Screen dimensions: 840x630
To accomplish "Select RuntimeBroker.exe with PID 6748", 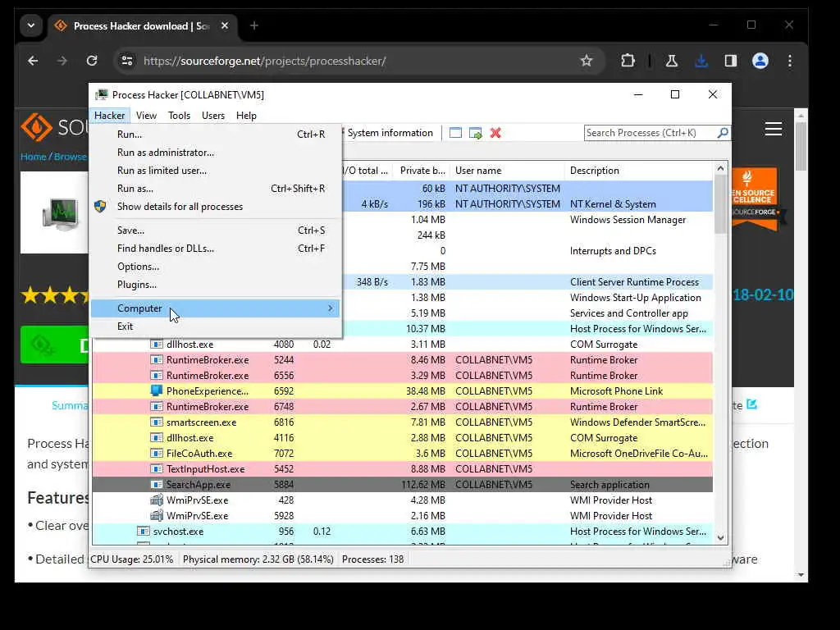I will pyautogui.click(x=402, y=406).
